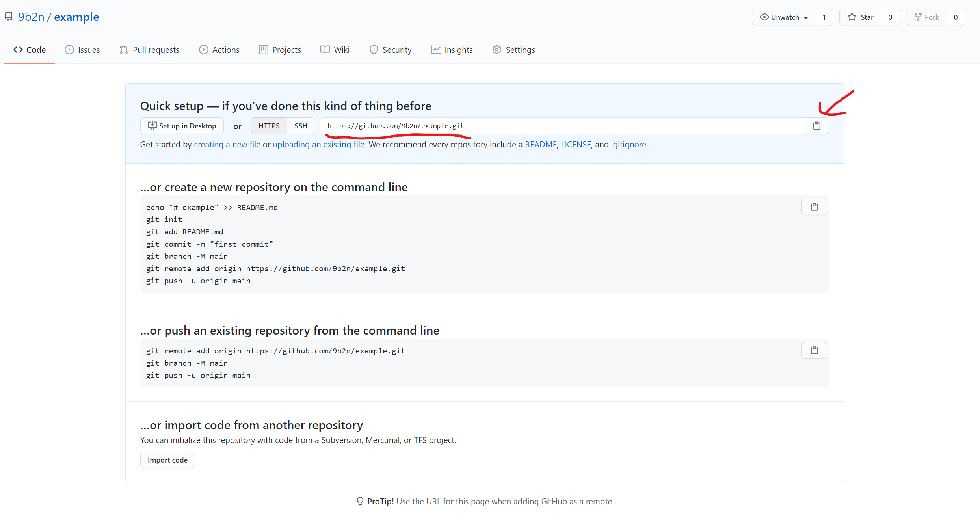The width and height of the screenshot is (980, 530).
Task: Click the 'git commit -m "first commit"' line
Action: [210, 244]
